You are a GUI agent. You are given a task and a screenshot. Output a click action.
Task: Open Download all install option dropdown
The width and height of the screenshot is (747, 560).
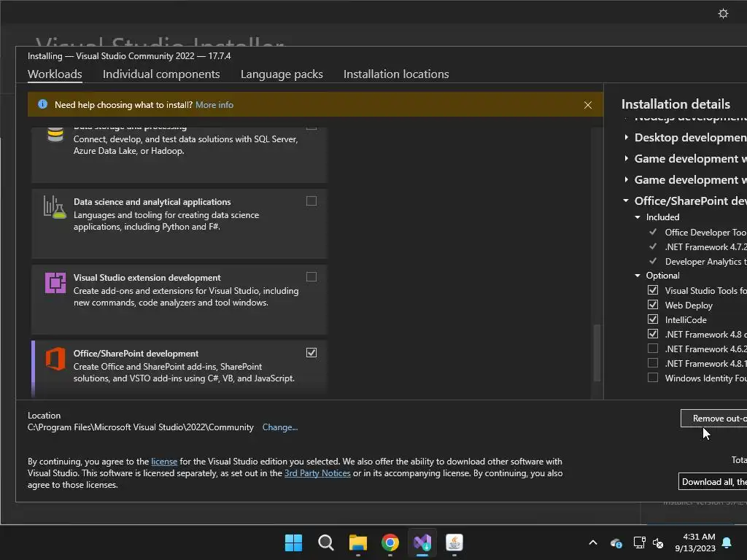712,481
